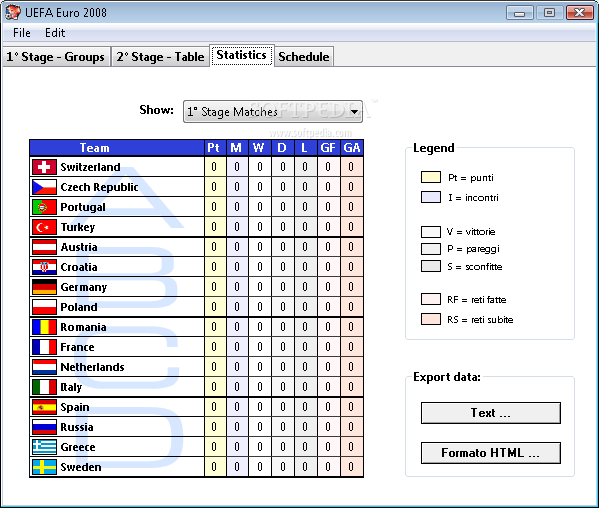This screenshot has height=508, width=599.
Task: Select the team name Germany
Action: tap(84, 287)
